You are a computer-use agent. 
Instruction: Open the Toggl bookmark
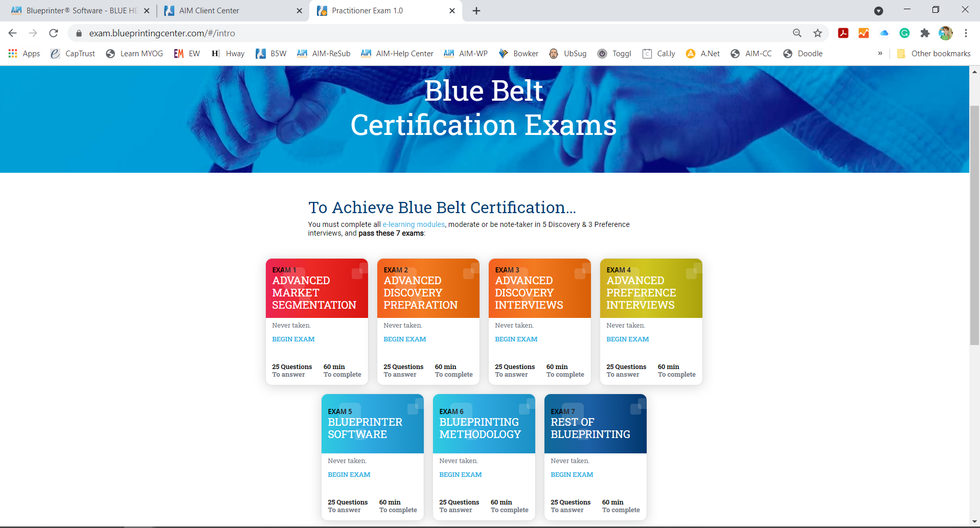614,54
